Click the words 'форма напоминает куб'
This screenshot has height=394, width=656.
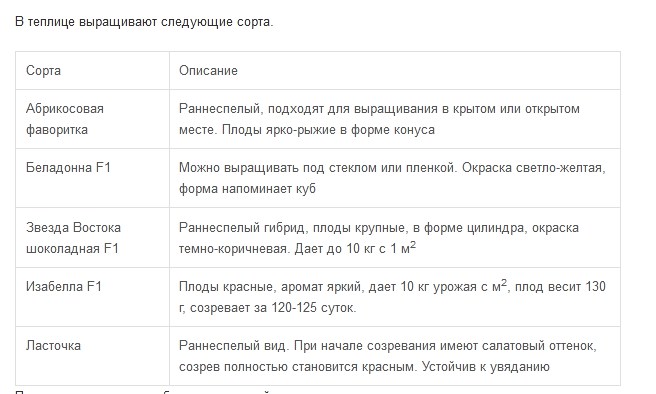point(247,189)
